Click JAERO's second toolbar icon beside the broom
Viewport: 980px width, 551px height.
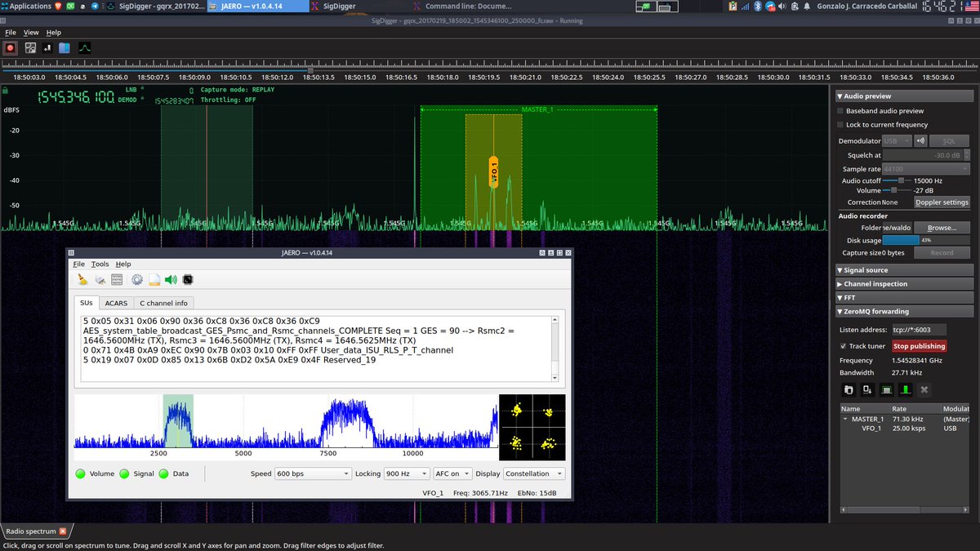click(100, 279)
